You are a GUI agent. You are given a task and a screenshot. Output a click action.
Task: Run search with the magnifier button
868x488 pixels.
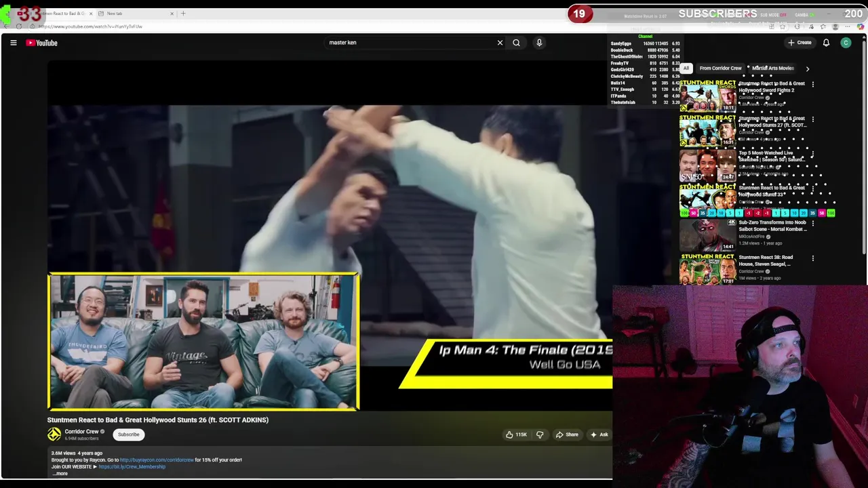point(516,43)
